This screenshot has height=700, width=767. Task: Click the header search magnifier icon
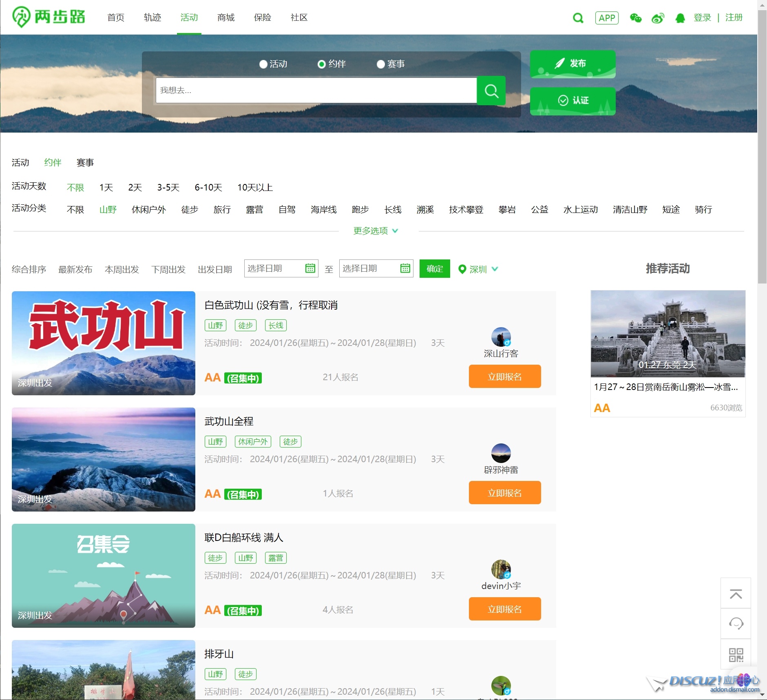[578, 18]
